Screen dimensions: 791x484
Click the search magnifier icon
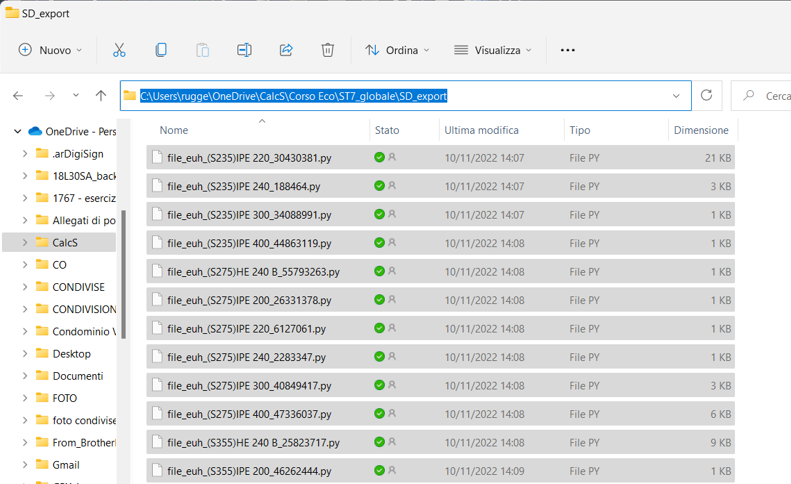coord(749,95)
